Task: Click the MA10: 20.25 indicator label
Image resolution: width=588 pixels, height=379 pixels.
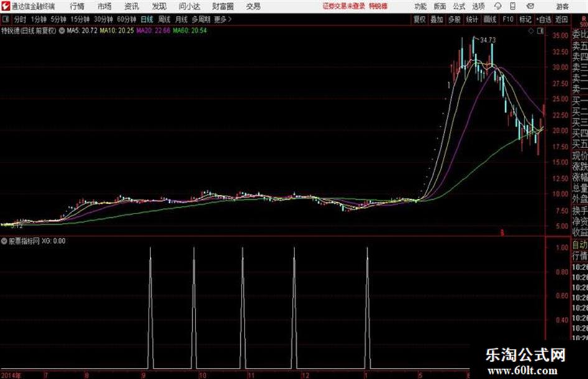Action: (x=116, y=30)
